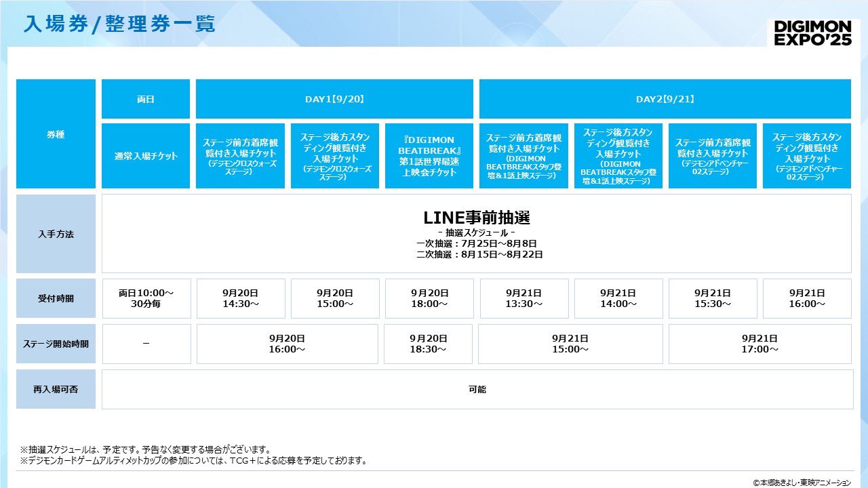Click the 9月21日 14:00～ reception cell
The height and width of the screenshot is (488, 868).
click(x=618, y=298)
